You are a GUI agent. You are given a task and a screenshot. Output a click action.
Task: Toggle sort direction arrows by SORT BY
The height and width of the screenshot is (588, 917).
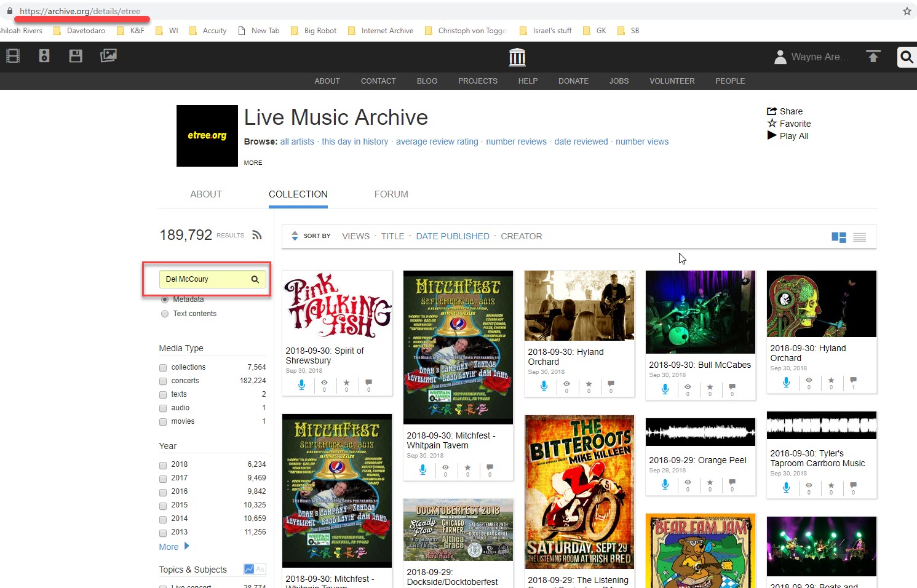(295, 236)
